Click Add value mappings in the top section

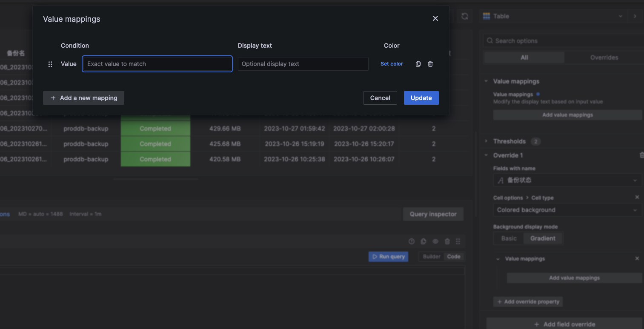click(567, 115)
